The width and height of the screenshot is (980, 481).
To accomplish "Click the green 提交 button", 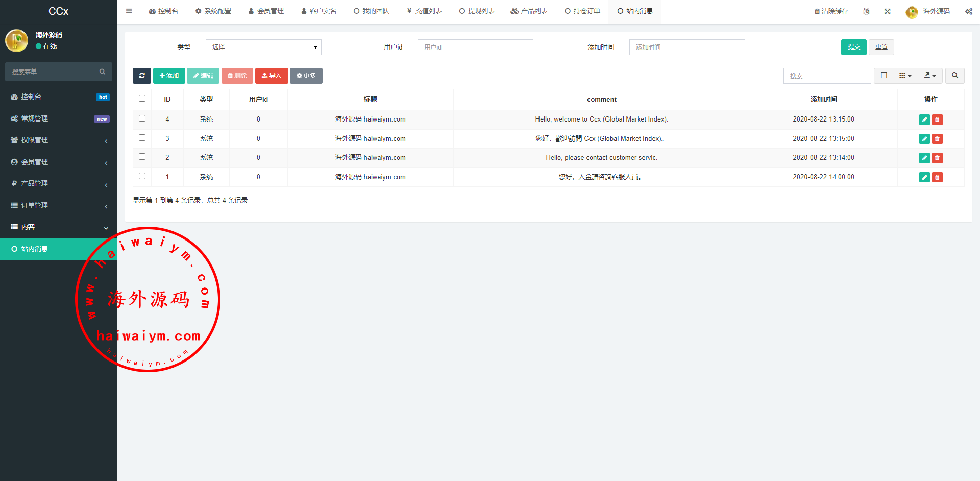I will point(853,47).
